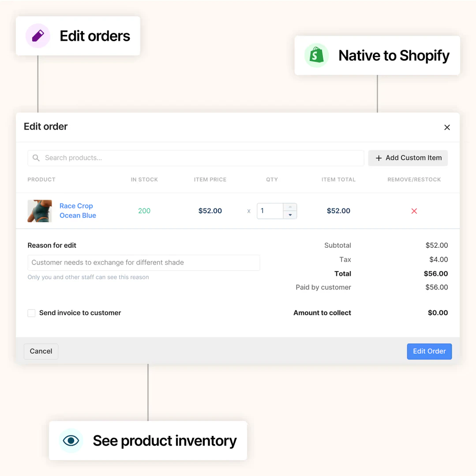Click the green Shopify bag icon
This screenshot has height=476, width=476.
click(316, 56)
